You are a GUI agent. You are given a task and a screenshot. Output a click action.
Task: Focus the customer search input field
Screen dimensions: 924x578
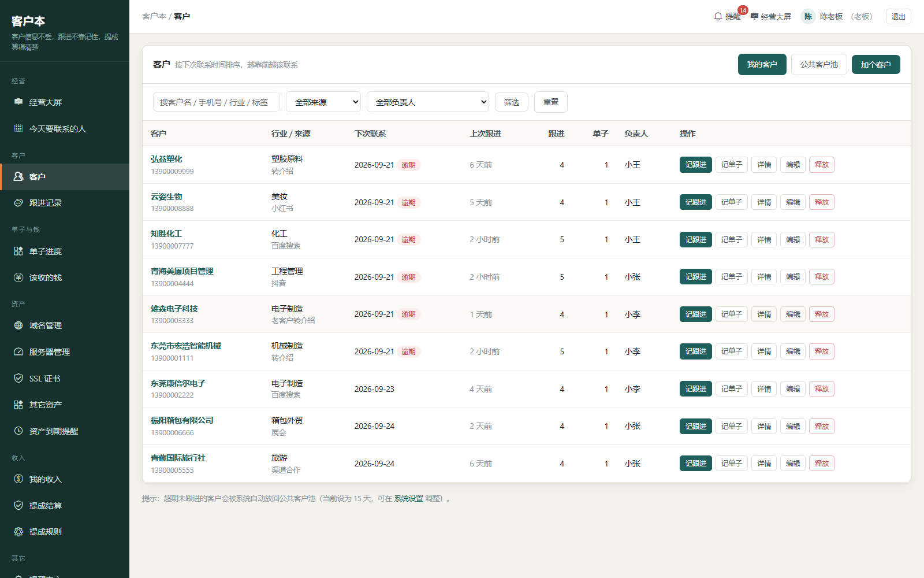tap(217, 102)
